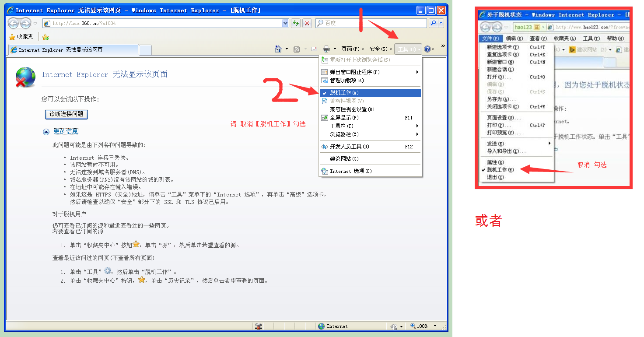Viewport: 644px width, 337px height.
Task: Open 编辑(E) menu in right window
Action: [514, 39]
